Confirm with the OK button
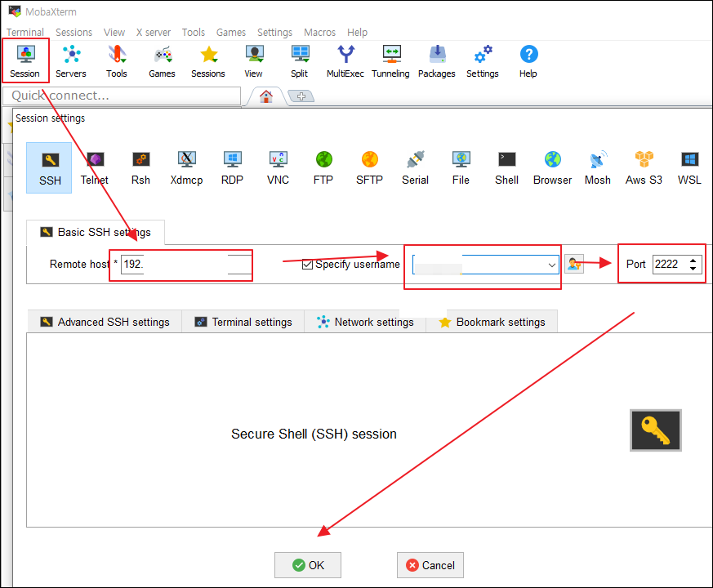 (x=308, y=565)
